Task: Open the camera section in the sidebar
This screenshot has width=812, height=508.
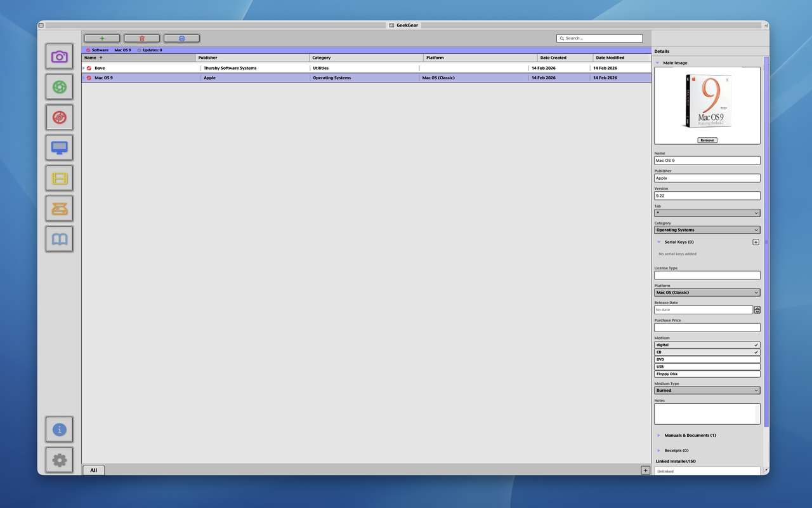Action: 59,57
